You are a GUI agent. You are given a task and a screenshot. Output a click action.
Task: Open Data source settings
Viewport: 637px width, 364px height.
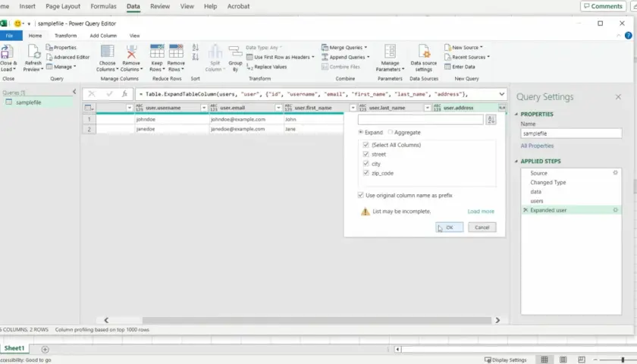point(424,58)
